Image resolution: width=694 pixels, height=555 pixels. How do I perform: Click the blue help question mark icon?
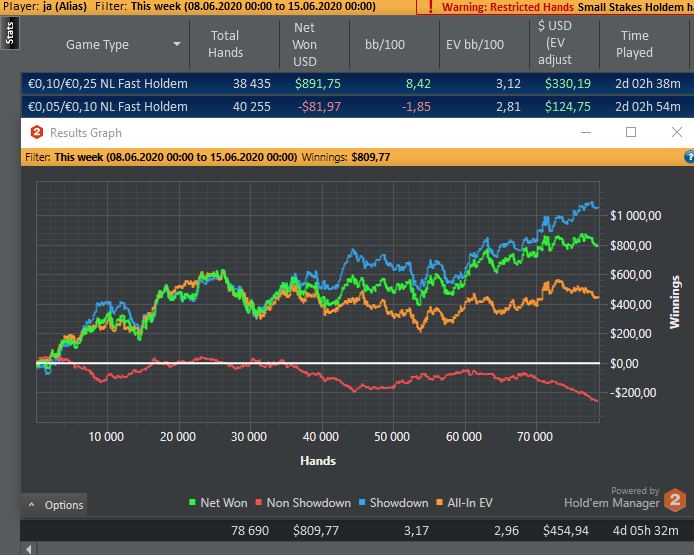click(689, 157)
